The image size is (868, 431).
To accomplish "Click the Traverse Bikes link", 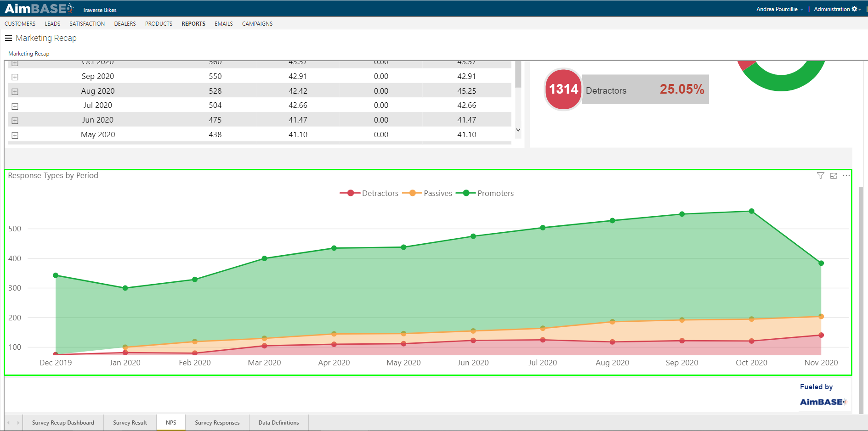I will (x=99, y=9).
